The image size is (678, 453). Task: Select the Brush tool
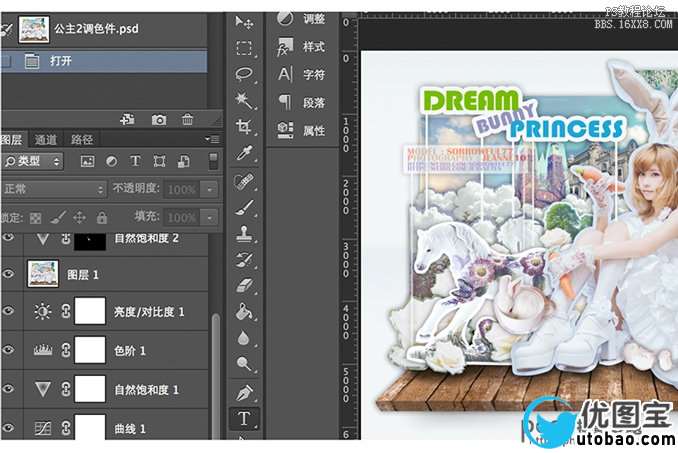coord(244,207)
